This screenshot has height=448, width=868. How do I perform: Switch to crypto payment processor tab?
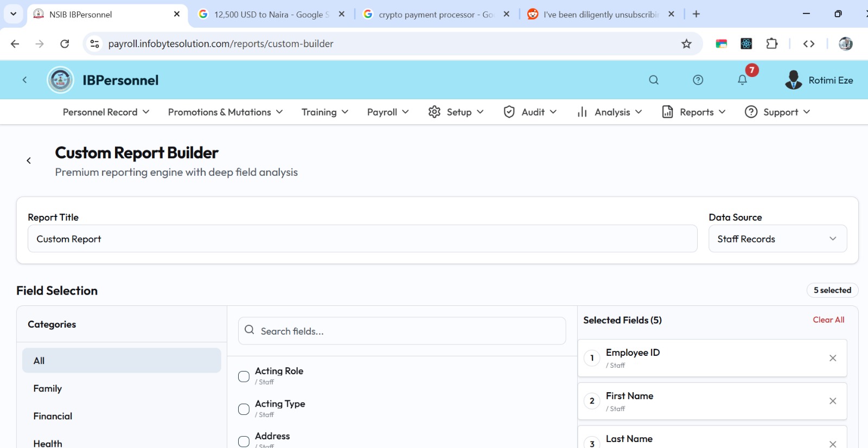(x=436, y=14)
